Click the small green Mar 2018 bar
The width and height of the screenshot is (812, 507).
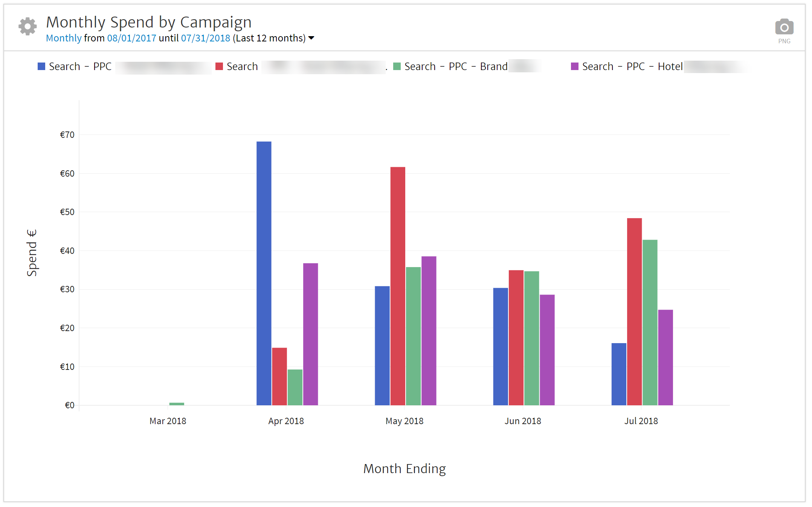pyautogui.click(x=177, y=404)
